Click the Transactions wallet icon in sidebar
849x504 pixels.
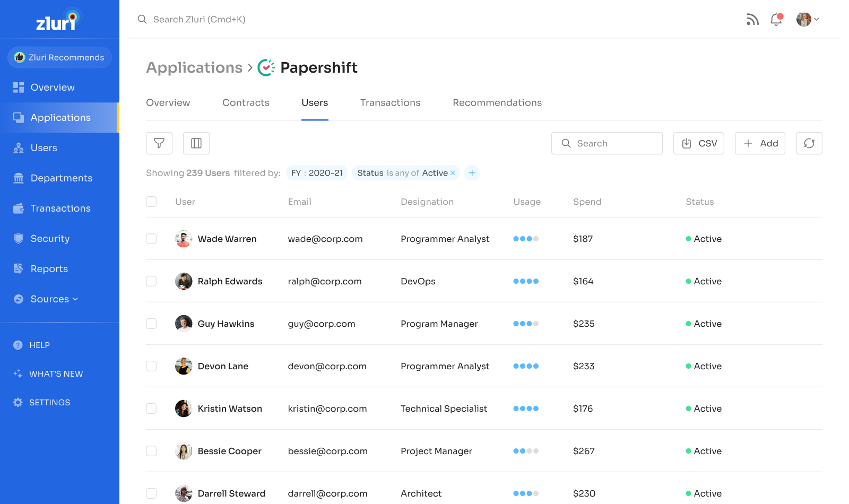(x=19, y=208)
